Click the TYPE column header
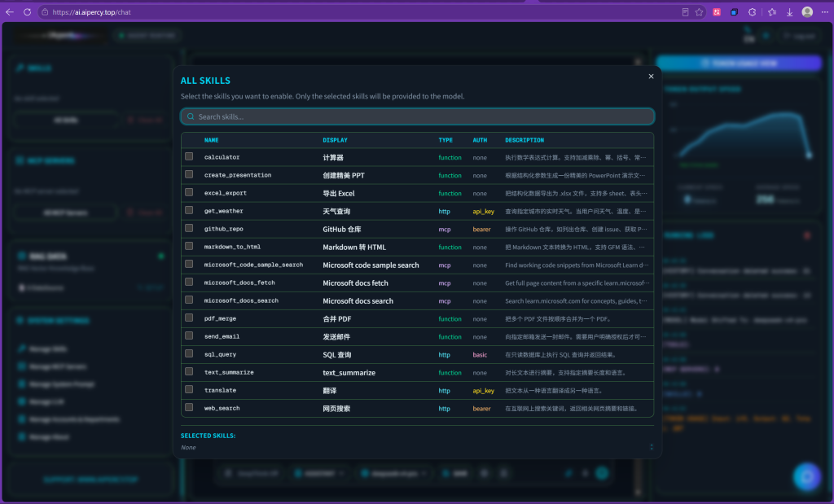This screenshot has width=834, height=504. tap(446, 140)
